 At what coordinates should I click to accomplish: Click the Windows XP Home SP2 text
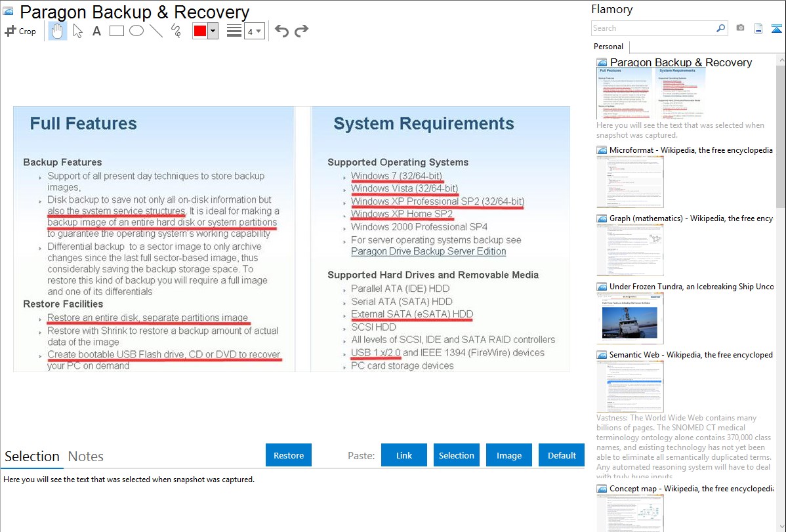tap(402, 214)
